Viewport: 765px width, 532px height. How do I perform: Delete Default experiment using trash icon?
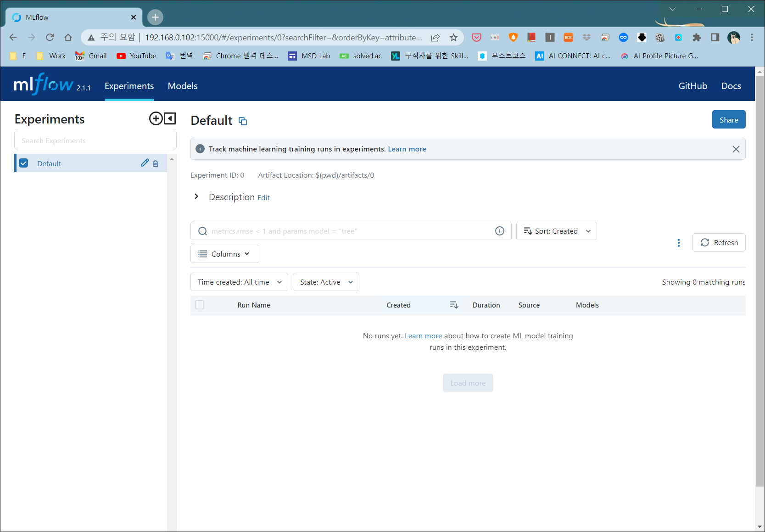click(156, 163)
